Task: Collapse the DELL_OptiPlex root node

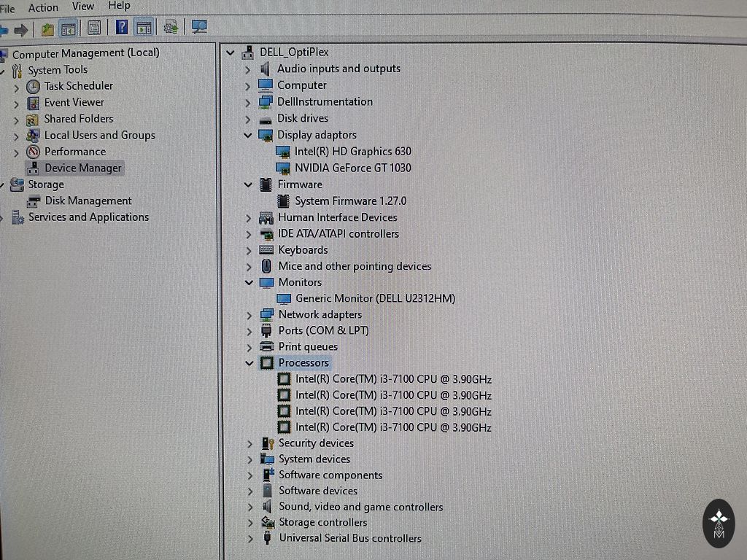Action: 231,52
